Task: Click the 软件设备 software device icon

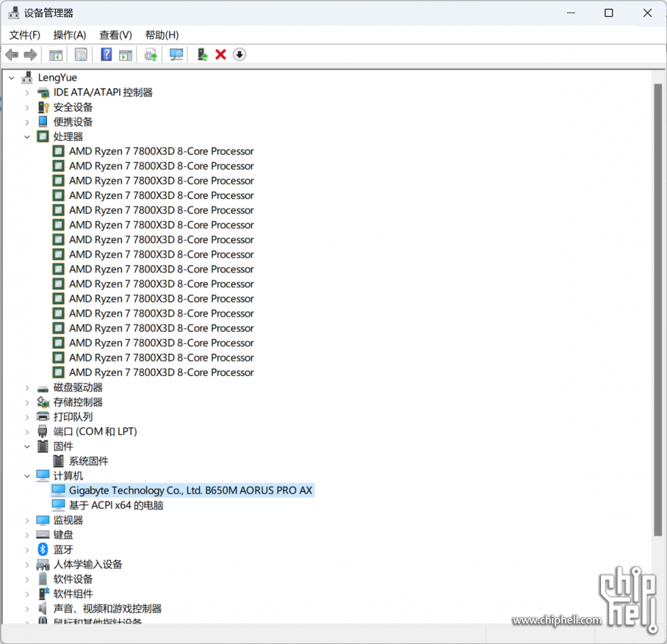Action: coord(43,579)
